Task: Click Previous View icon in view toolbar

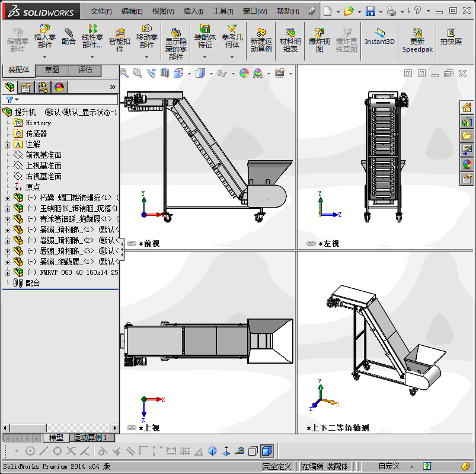Action: [x=151, y=73]
